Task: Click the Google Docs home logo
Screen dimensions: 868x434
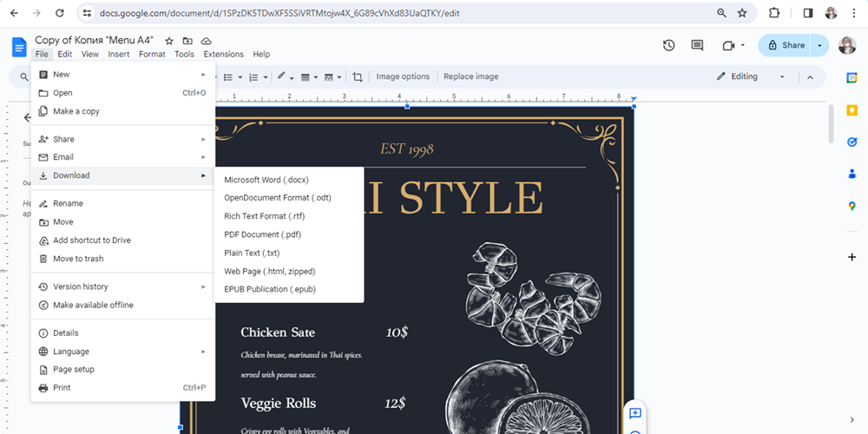Action: coord(19,47)
